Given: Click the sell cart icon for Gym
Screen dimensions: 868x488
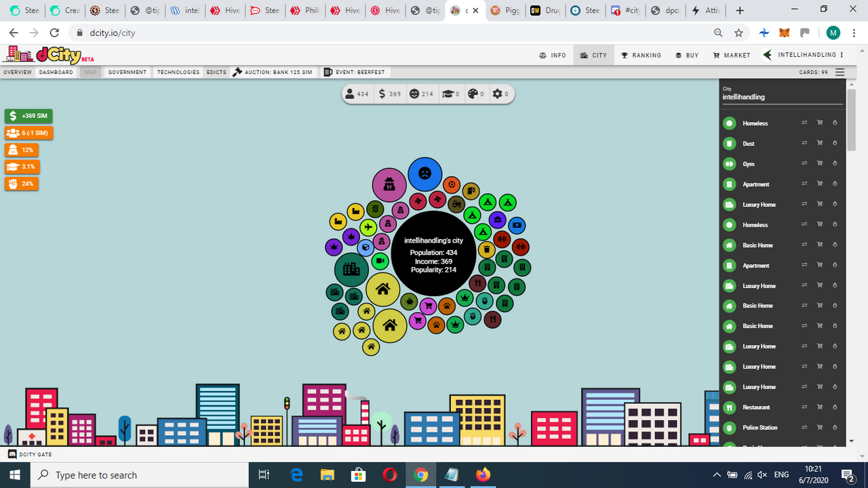Looking at the screenshot, I should 820,164.
